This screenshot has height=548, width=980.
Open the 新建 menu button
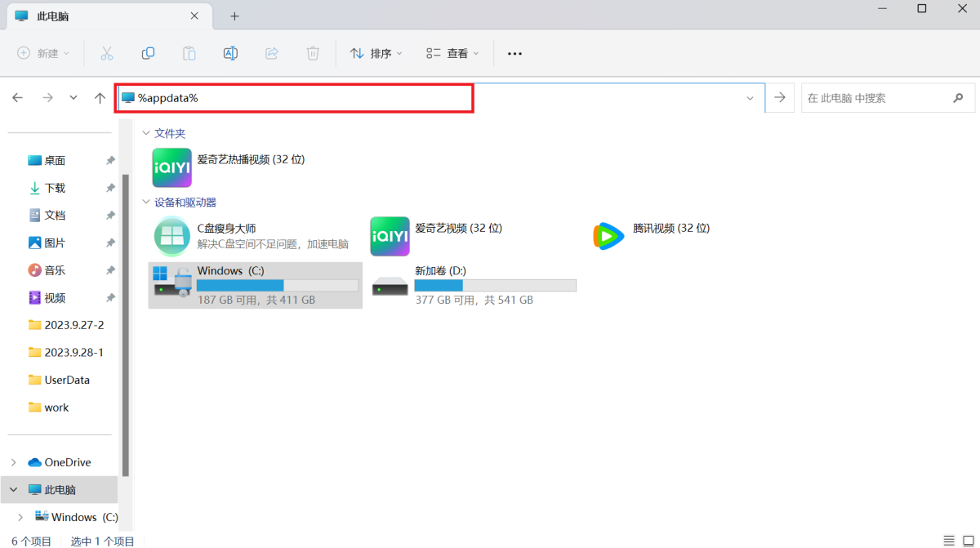point(44,53)
